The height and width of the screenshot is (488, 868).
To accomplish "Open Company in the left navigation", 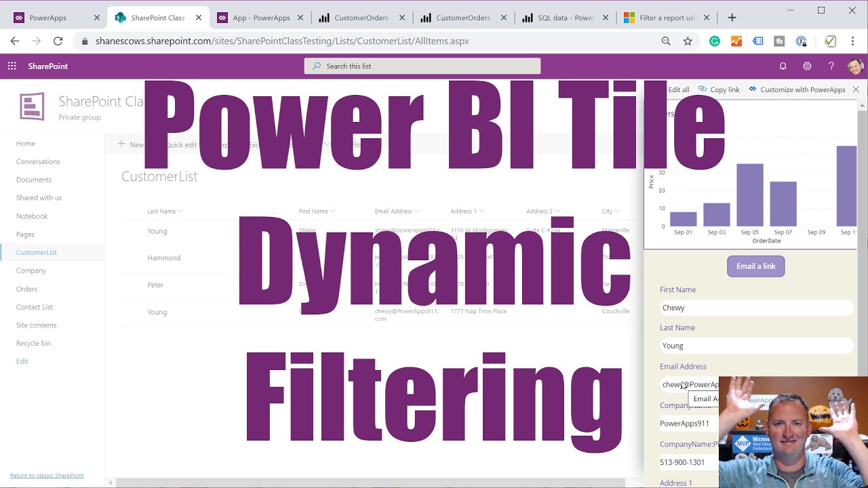I will pos(31,270).
